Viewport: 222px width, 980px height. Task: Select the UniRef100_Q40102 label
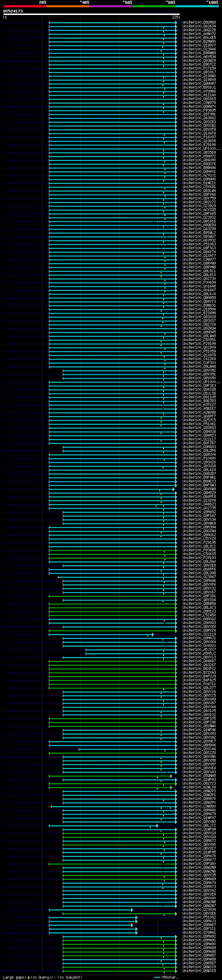tap(199, 714)
